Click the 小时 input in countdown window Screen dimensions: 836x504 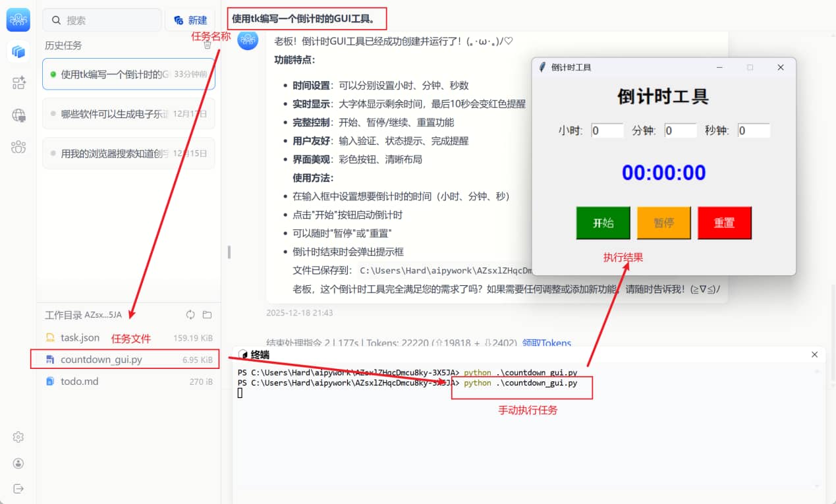[x=607, y=130]
